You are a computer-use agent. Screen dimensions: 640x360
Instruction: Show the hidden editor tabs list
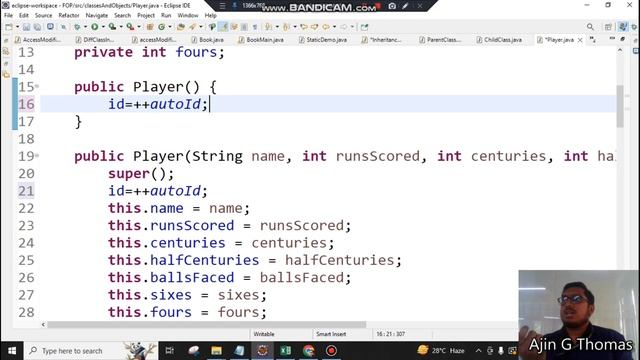tap(593, 40)
